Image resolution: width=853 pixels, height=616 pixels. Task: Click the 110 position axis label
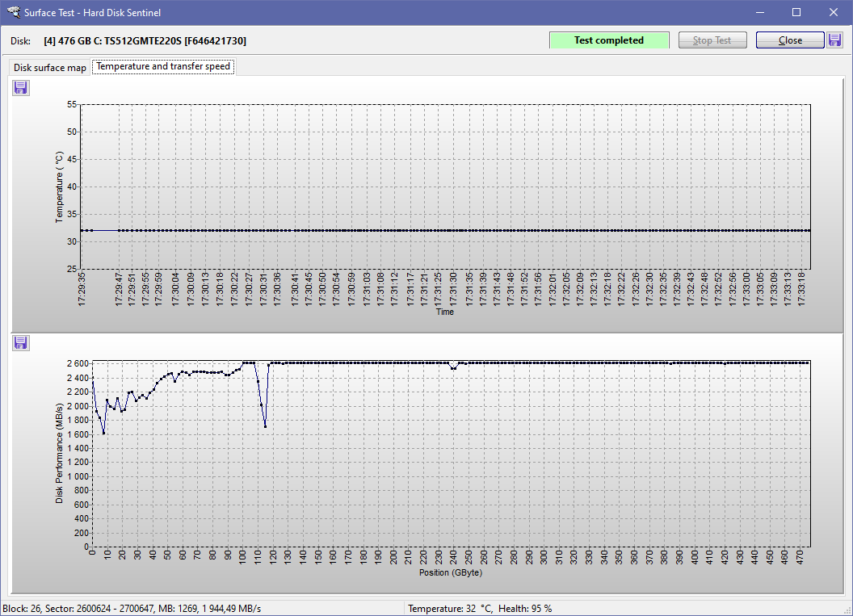pos(258,557)
